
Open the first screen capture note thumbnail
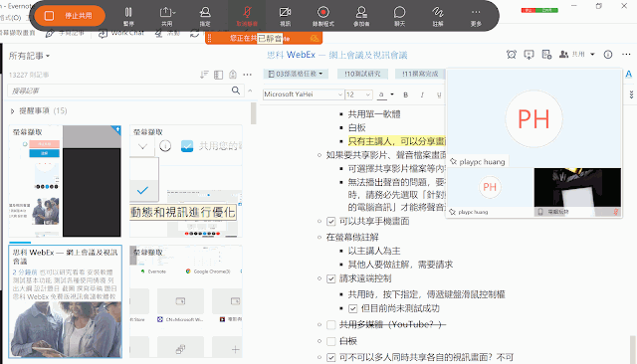[x=65, y=181]
